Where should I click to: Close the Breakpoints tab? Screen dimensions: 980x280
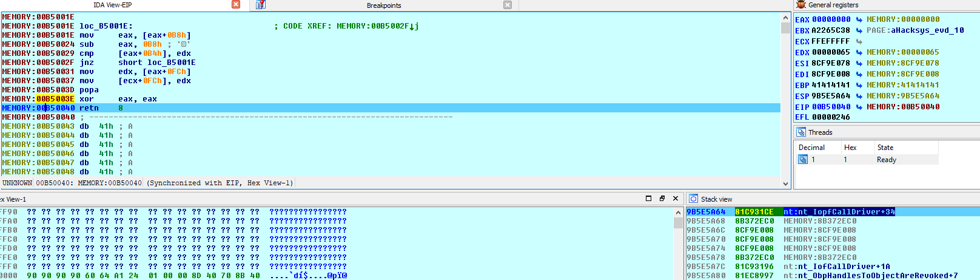508,5
